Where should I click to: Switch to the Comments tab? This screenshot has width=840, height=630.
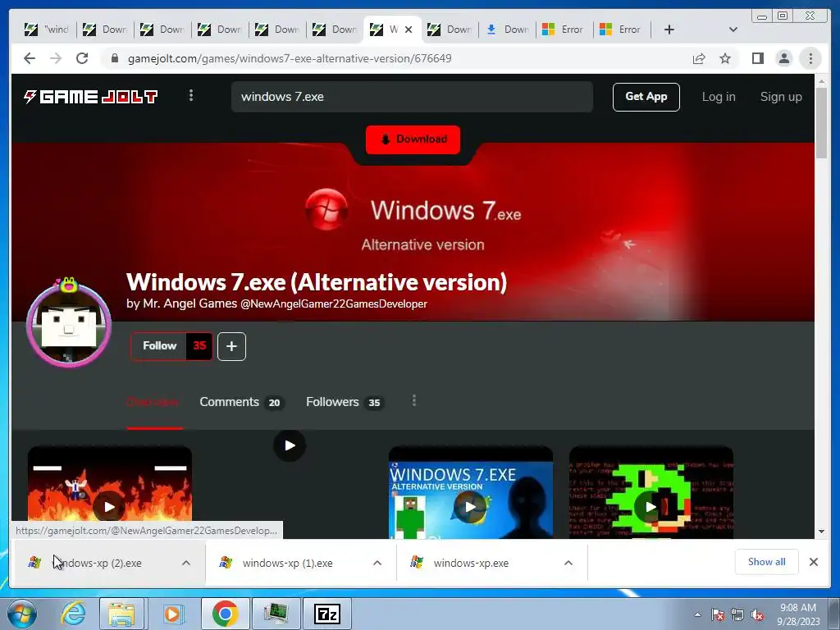pyautogui.click(x=242, y=402)
